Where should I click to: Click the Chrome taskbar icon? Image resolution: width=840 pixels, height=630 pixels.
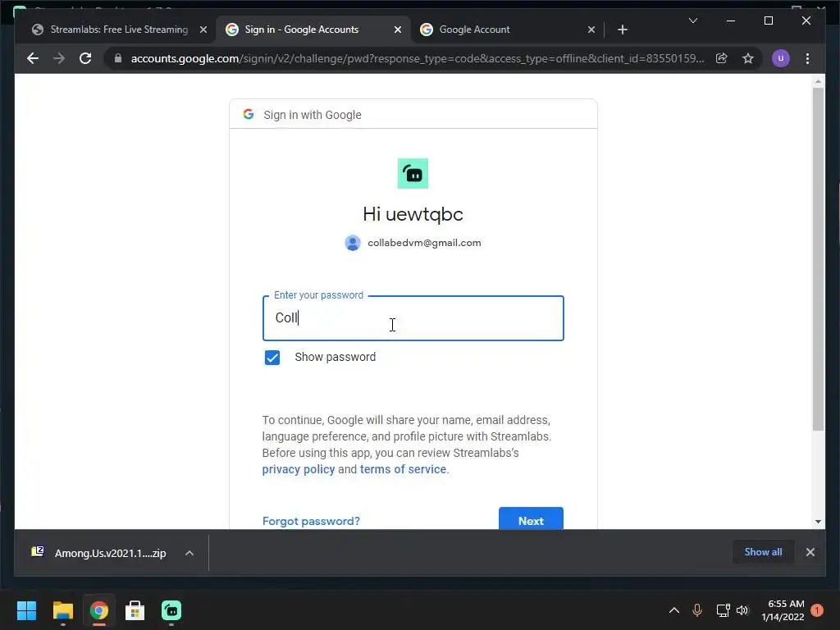click(98, 610)
